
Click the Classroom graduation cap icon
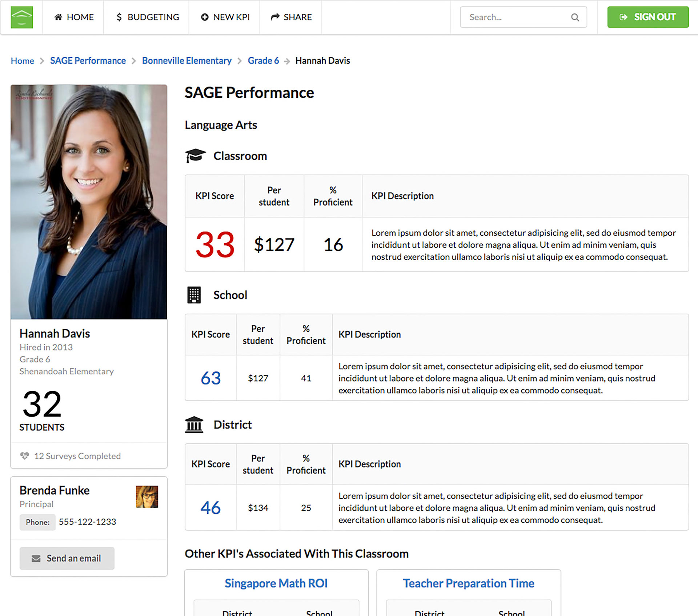coord(195,156)
